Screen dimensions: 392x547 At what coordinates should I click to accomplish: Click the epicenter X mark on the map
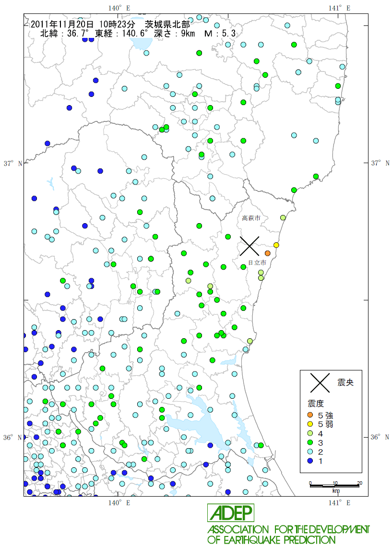point(249,246)
